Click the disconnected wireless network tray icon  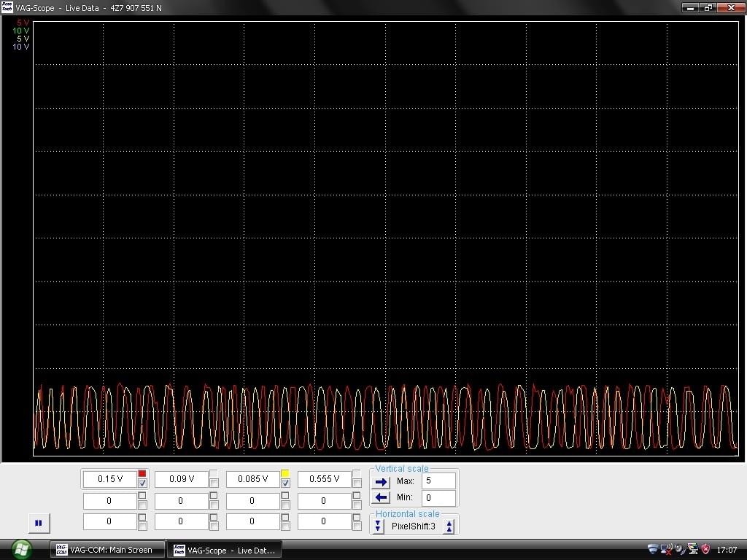666,549
